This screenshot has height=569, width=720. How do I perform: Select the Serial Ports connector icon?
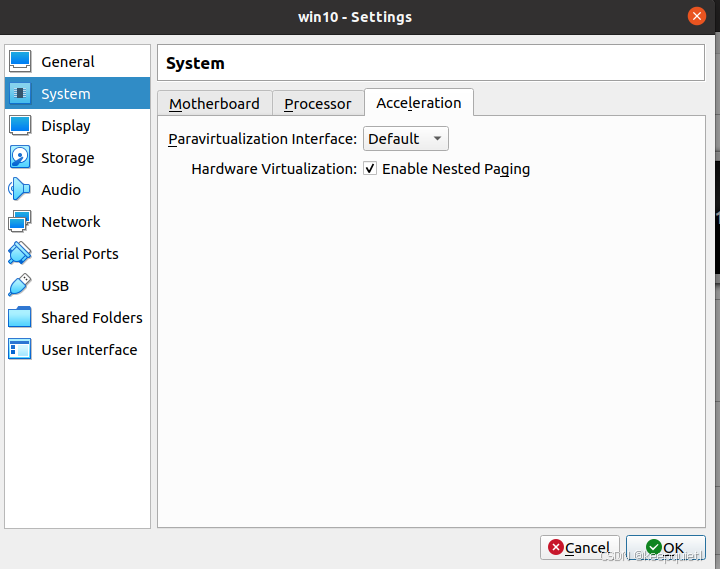pyautogui.click(x=20, y=254)
